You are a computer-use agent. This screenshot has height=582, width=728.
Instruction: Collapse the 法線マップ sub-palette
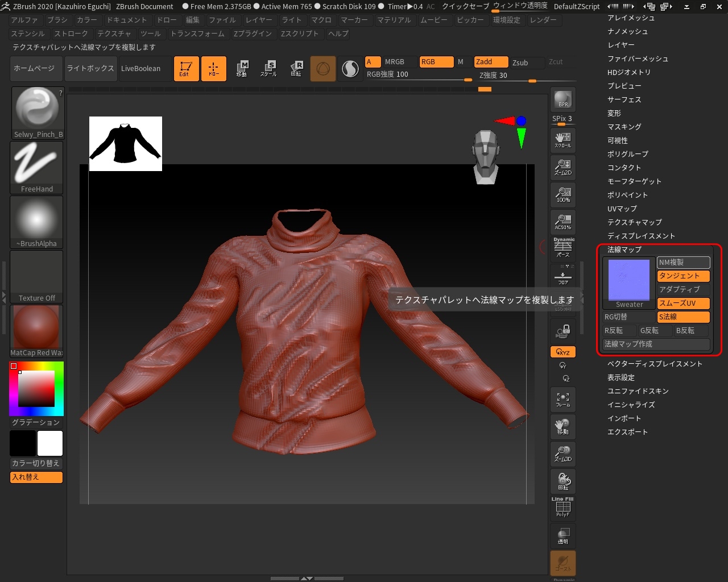click(624, 250)
